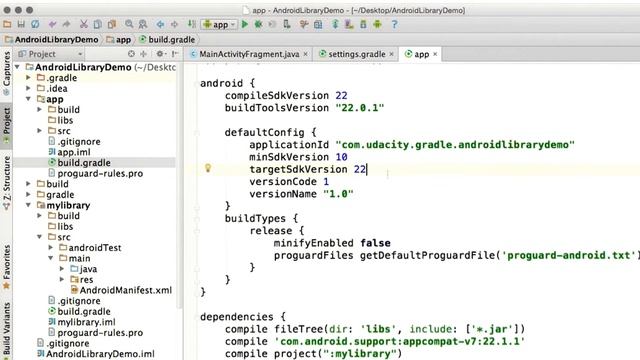Click the Replace toolbar icon
The image size is (640, 360).
(x=143, y=24)
